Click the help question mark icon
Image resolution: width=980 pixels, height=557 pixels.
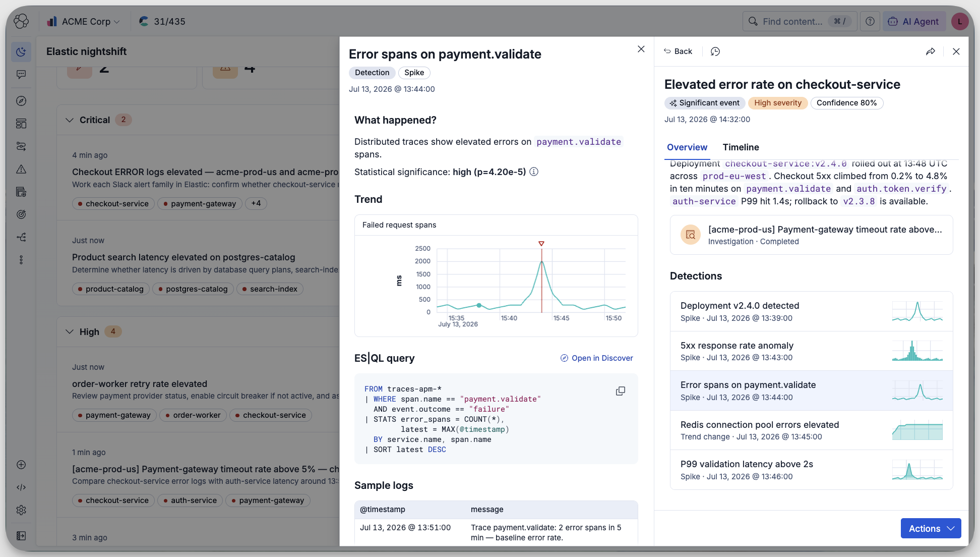click(x=870, y=21)
